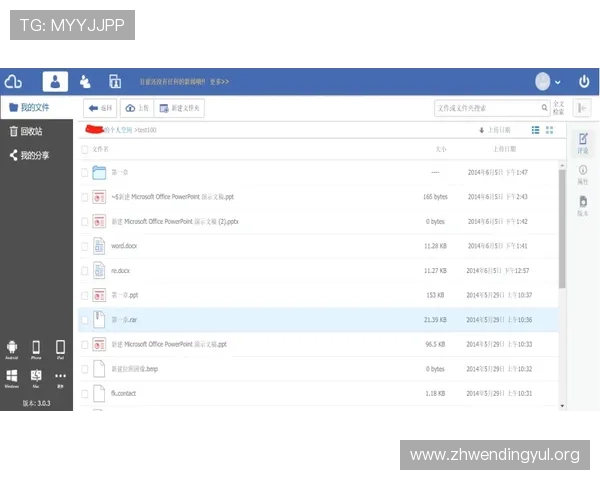Switch to list view
Screen dimensions: 600x480
pyautogui.click(x=535, y=130)
